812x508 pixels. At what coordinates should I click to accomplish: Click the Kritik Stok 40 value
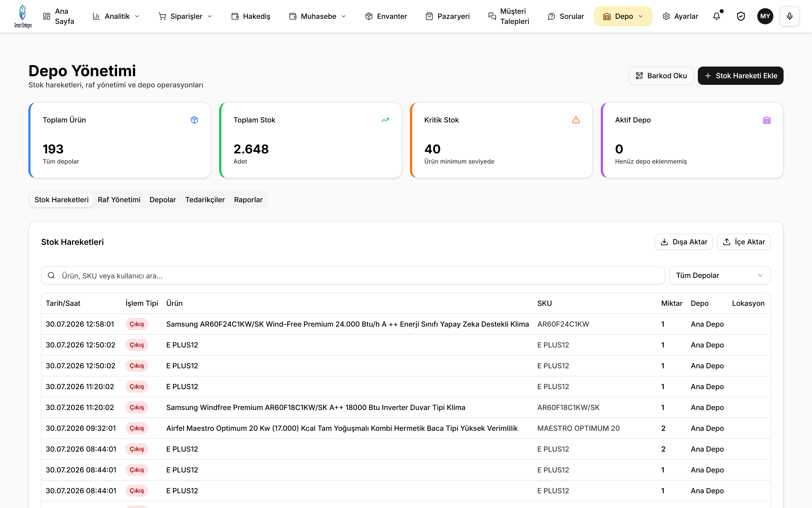pos(432,149)
